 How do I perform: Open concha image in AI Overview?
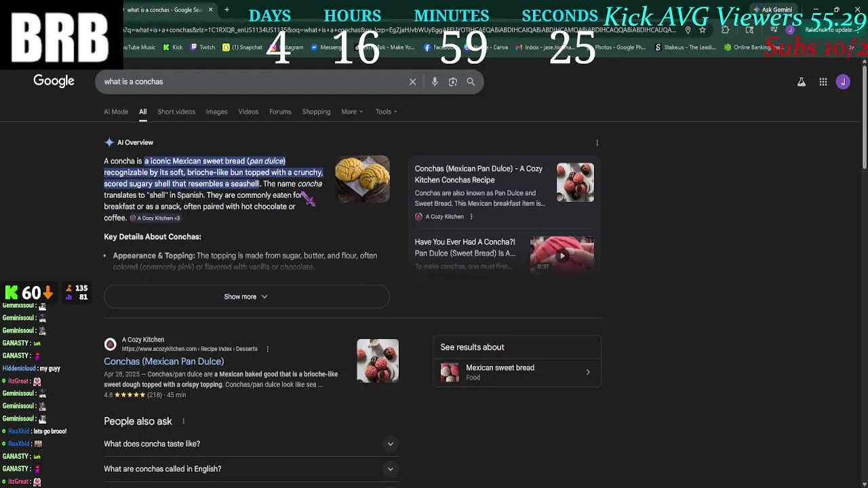tap(362, 179)
